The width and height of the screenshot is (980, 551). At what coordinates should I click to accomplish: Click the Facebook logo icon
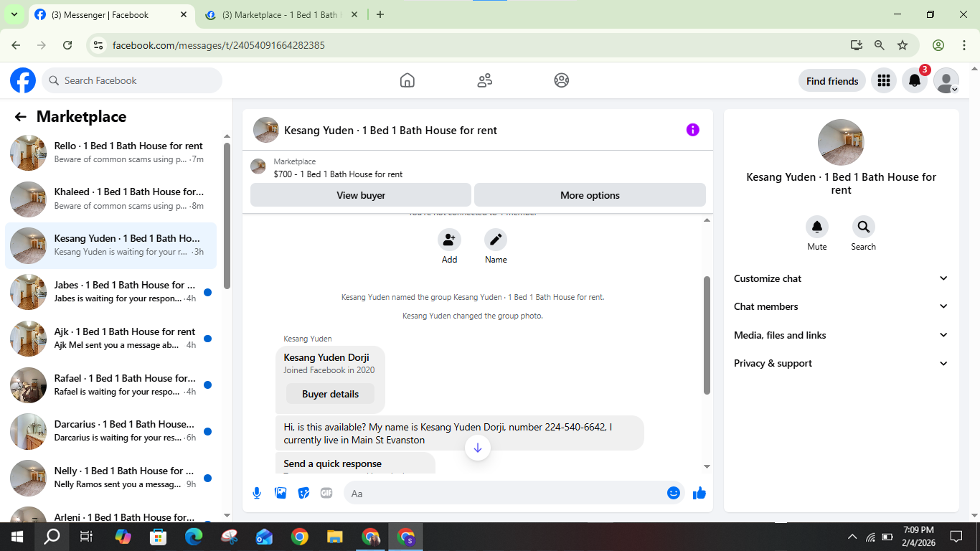23,80
